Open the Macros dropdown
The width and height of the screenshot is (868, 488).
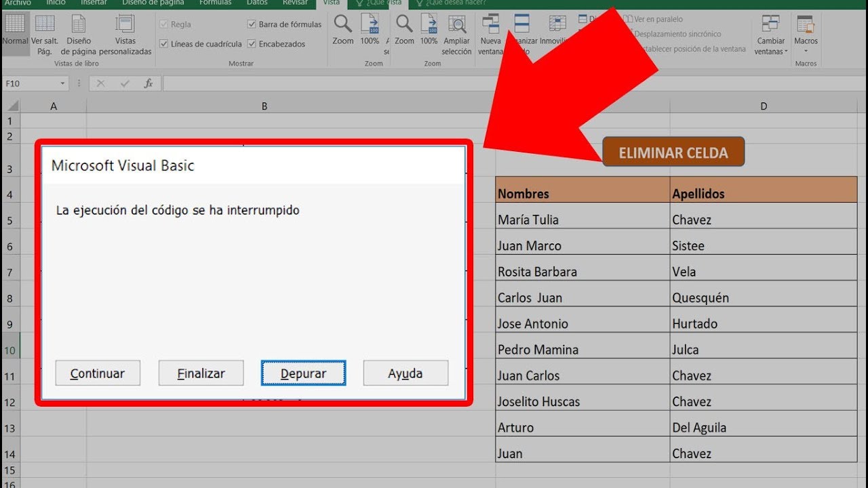[x=806, y=35]
